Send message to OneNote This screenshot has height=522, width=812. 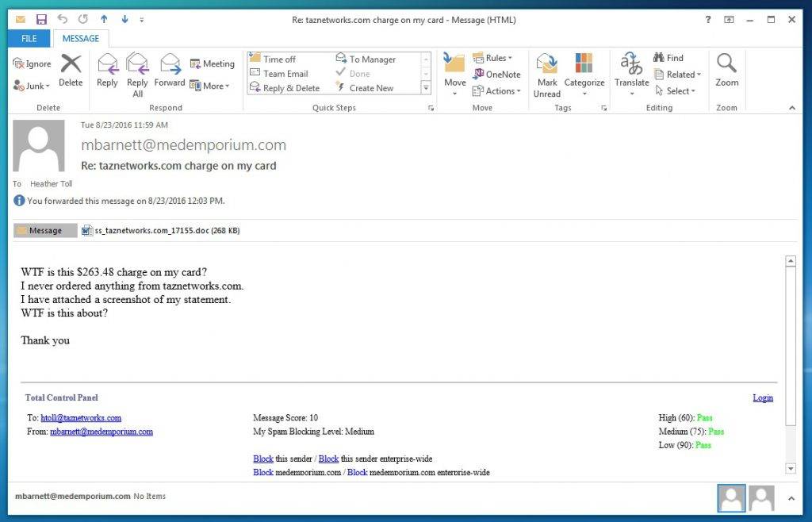coord(497,75)
